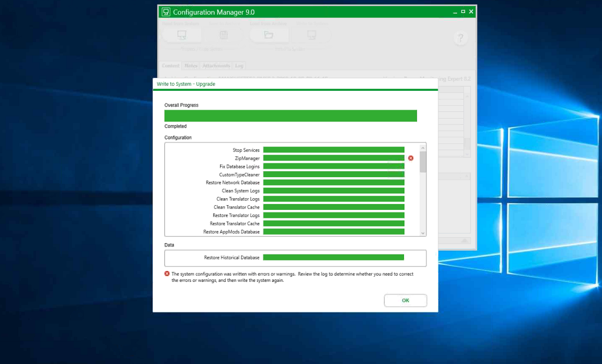This screenshot has width=602, height=364.
Task: Click the Completed status text
Action: [175, 126]
